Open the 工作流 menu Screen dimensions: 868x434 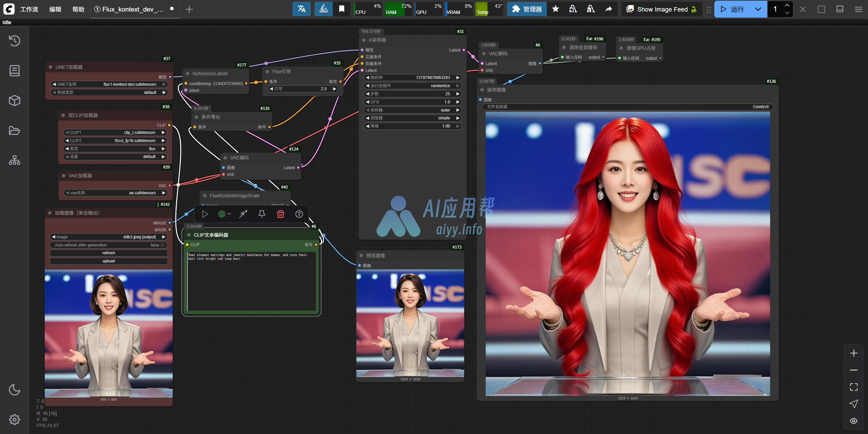pyautogui.click(x=29, y=9)
